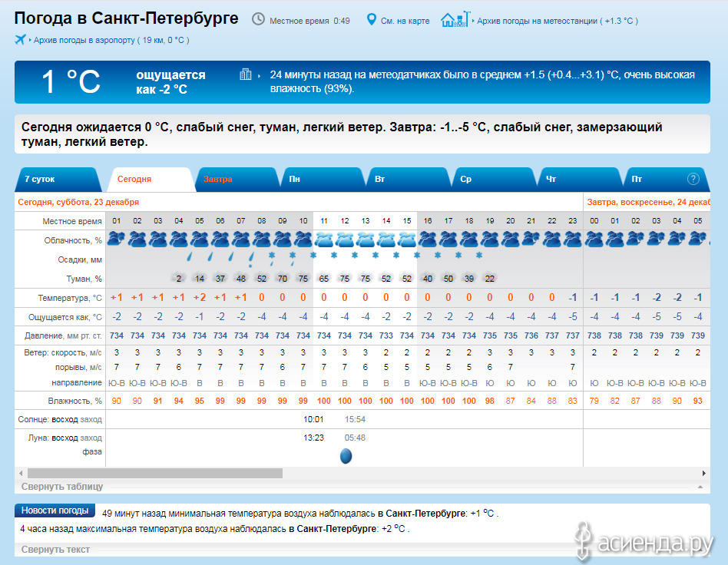This screenshot has width=728, height=565.
Task: Click the weather station house icon
Action: click(x=455, y=19)
